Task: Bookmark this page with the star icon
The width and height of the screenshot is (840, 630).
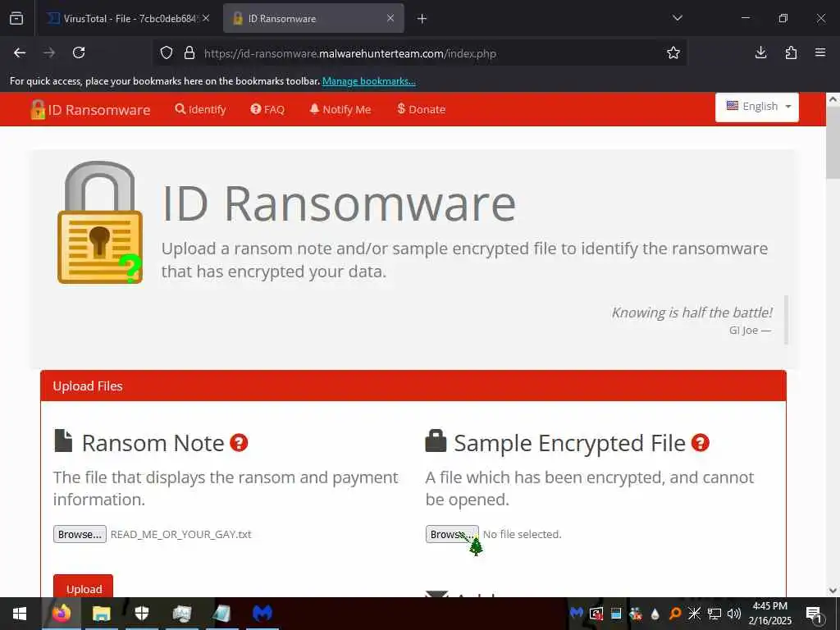Action: [673, 52]
